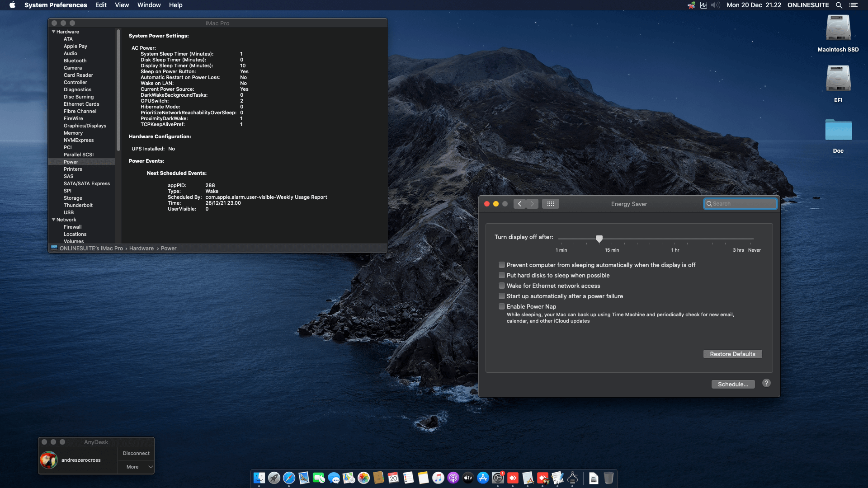Open FaceTime from the Dock

pyautogui.click(x=319, y=478)
